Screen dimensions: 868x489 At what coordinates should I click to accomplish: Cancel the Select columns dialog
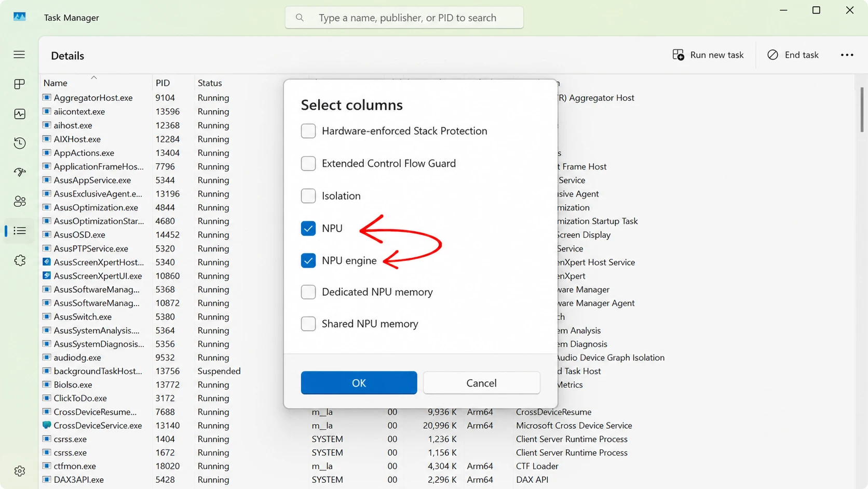pyautogui.click(x=481, y=383)
